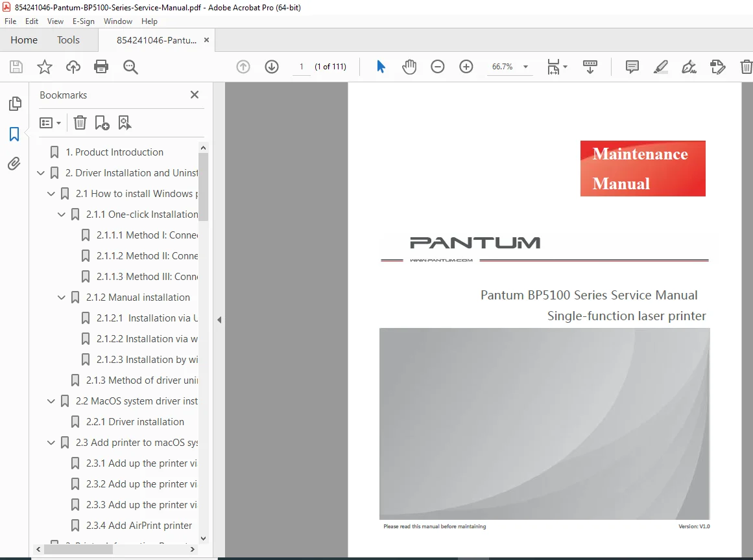Open bookmarks options menu dropdown
753x560 pixels.
coord(50,123)
